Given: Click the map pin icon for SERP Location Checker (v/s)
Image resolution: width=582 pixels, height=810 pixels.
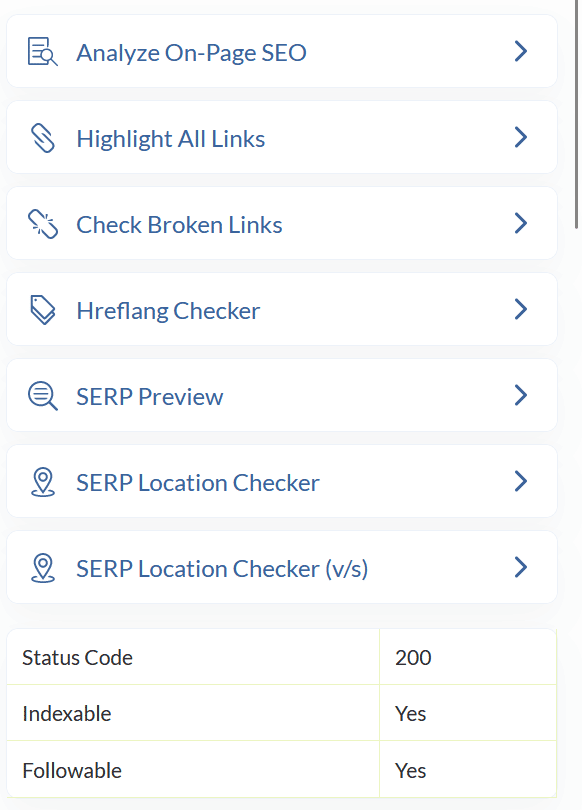Looking at the screenshot, I should coord(42,568).
